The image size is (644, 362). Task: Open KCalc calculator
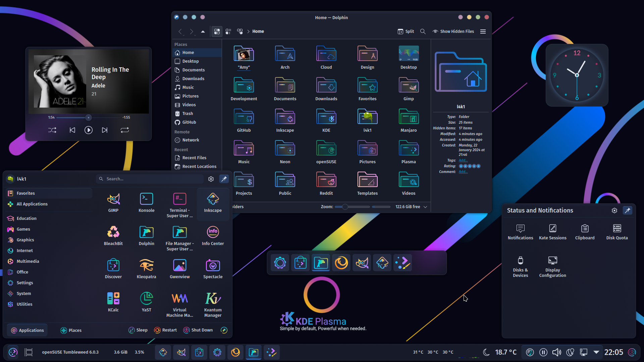coord(113,302)
